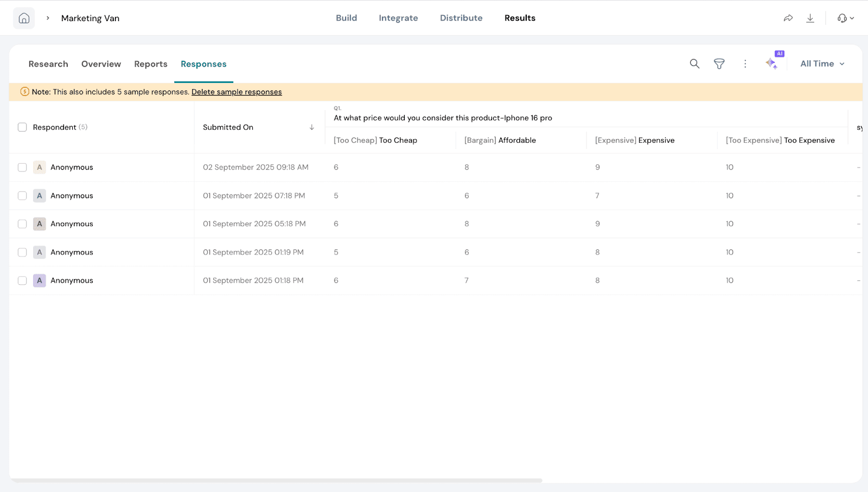Switch to the Reports tab
This screenshot has width=868, height=492.
151,64
